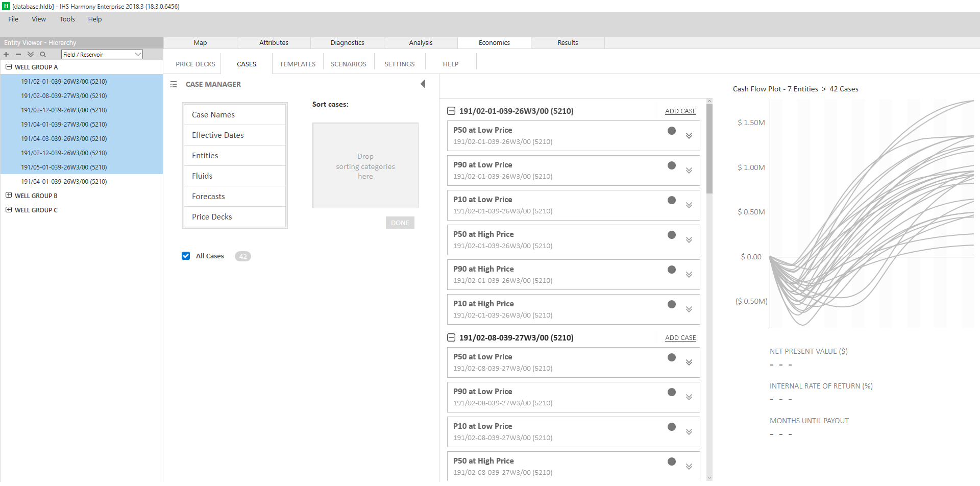Open the PRICE DECKS sub-tab
980x486 pixels.
[195, 64]
